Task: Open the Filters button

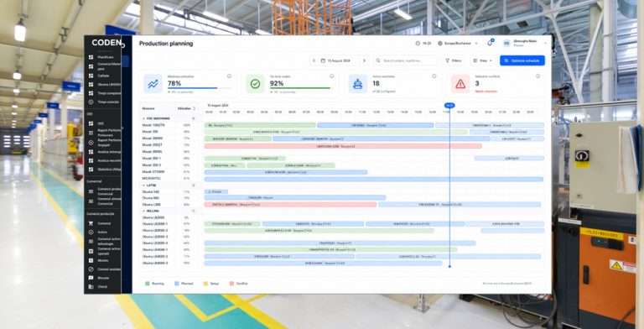Action: click(454, 61)
